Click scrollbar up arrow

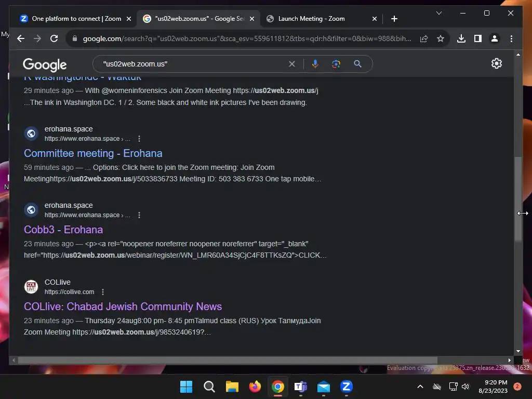pos(518,54)
